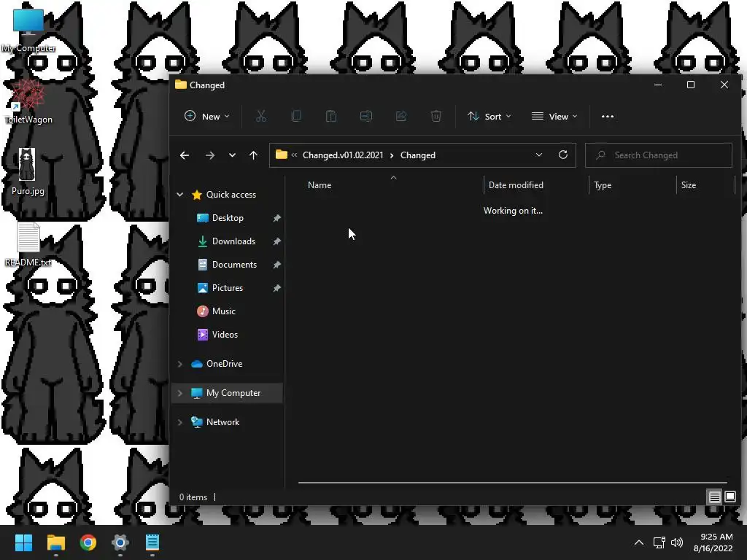
Task: Open the New item dropdown
Action: pos(207,116)
